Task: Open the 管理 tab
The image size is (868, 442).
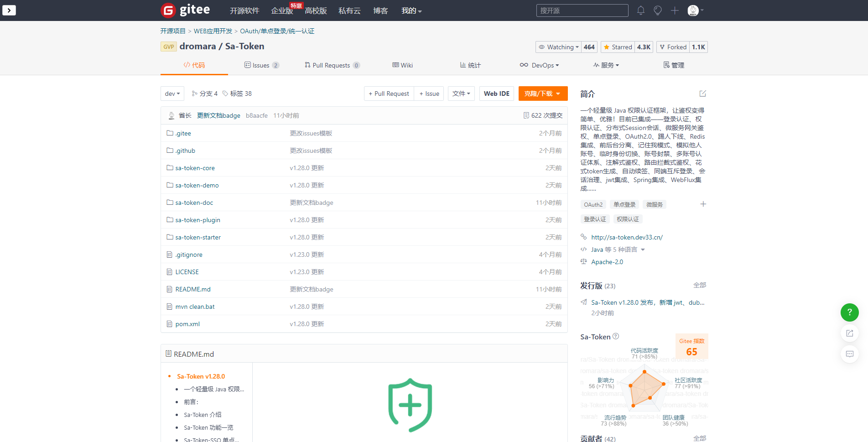Action: pos(674,65)
